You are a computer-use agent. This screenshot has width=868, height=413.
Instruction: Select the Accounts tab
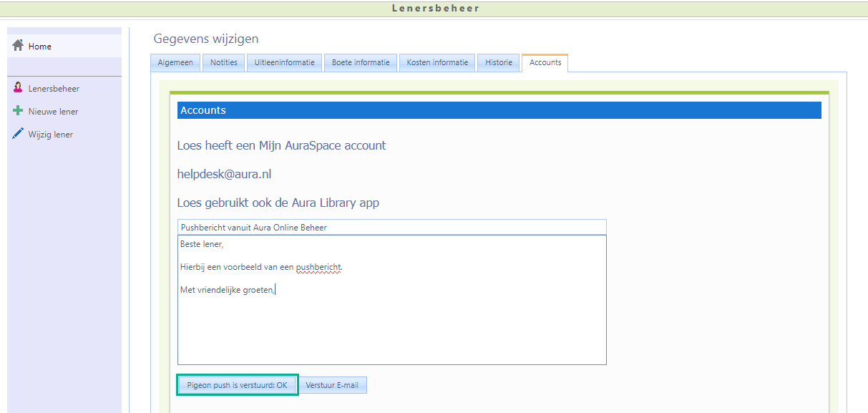point(545,63)
